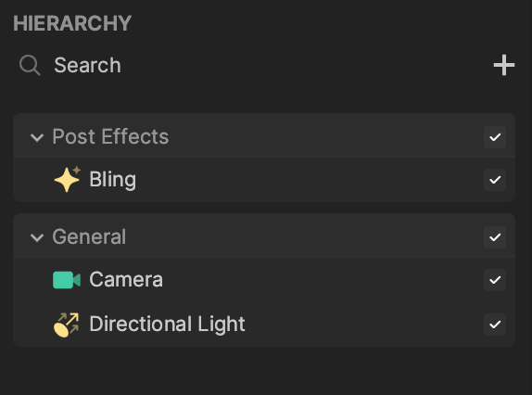Select the Directional Light item

tap(264, 325)
